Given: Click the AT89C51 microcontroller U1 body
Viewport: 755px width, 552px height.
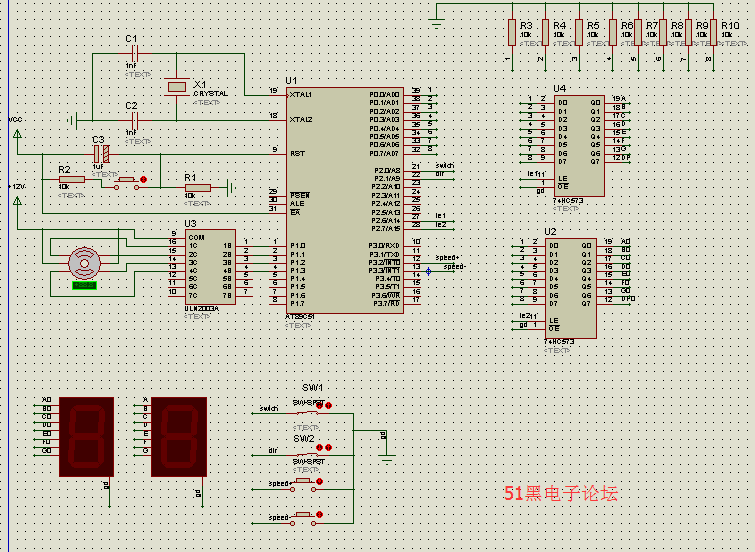Looking at the screenshot, I should click(344, 200).
